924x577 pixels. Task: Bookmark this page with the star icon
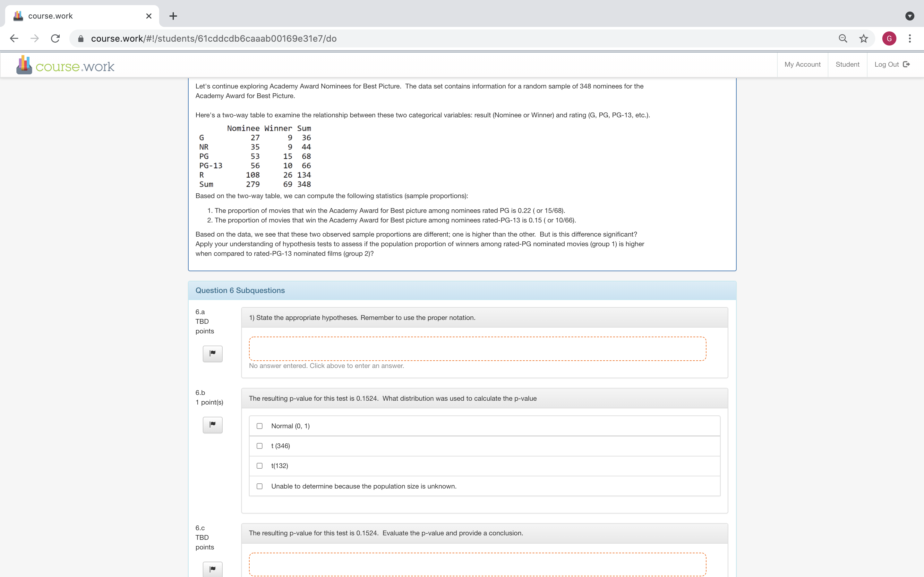coord(863,38)
